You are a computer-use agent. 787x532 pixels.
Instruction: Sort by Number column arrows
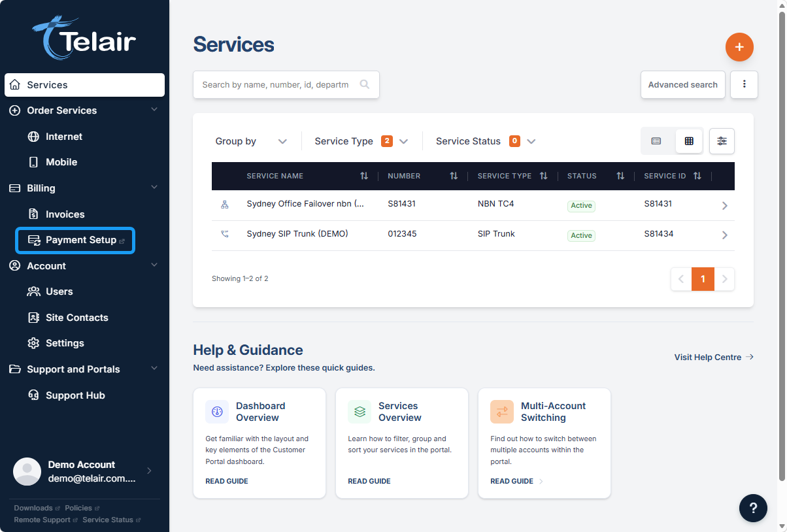[x=454, y=176]
